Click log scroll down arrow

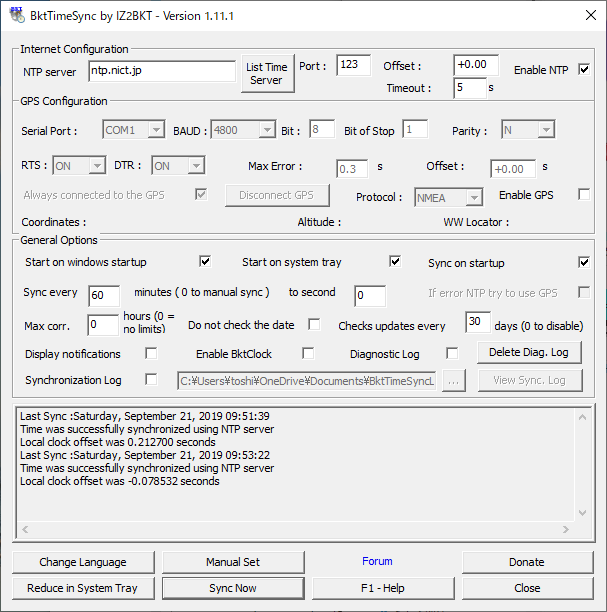coord(582,512)
